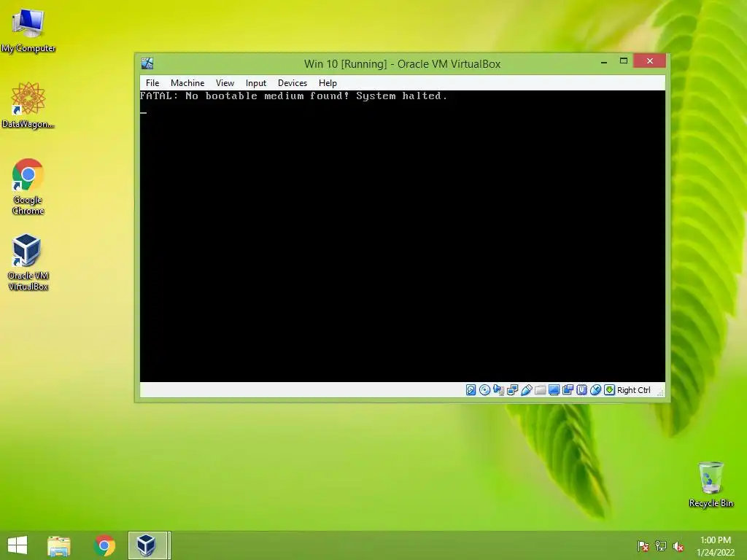Open the File menu

(x=152, y=83)
